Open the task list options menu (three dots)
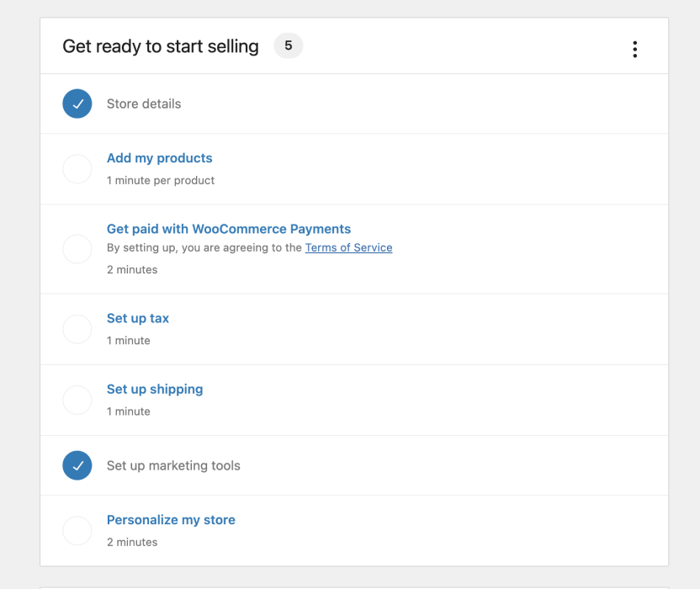This screenshot has height=589, width=700. [x=635, y=49]
